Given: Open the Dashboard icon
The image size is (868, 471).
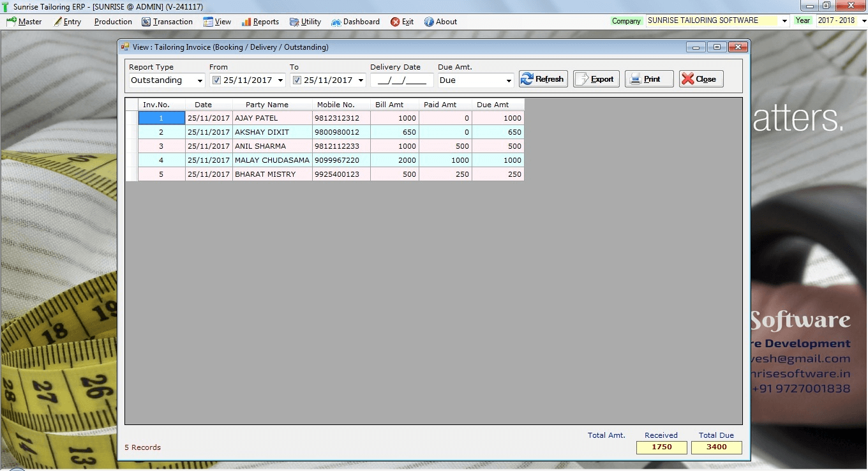Looking at the screenshot, I should [336, 22].
